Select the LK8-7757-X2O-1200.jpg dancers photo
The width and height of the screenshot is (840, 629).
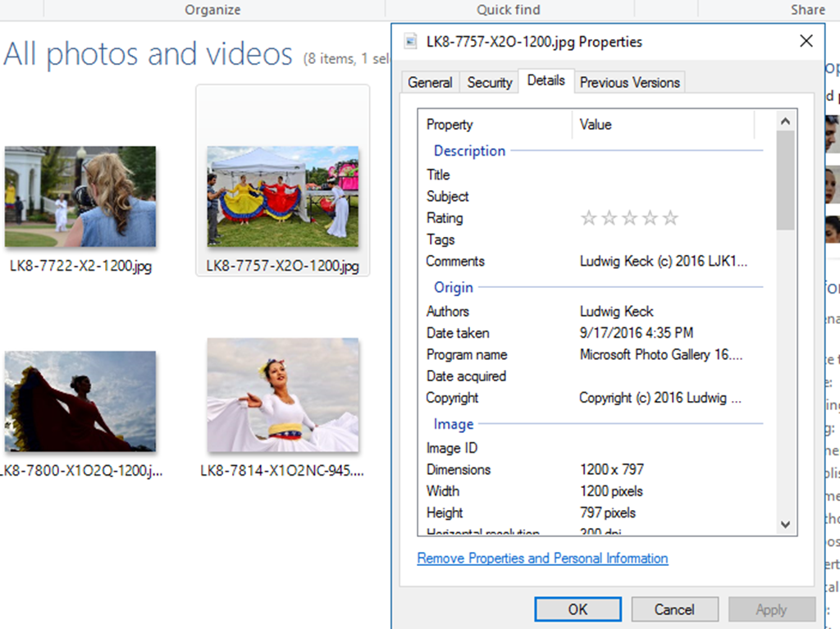coord(282,197)
